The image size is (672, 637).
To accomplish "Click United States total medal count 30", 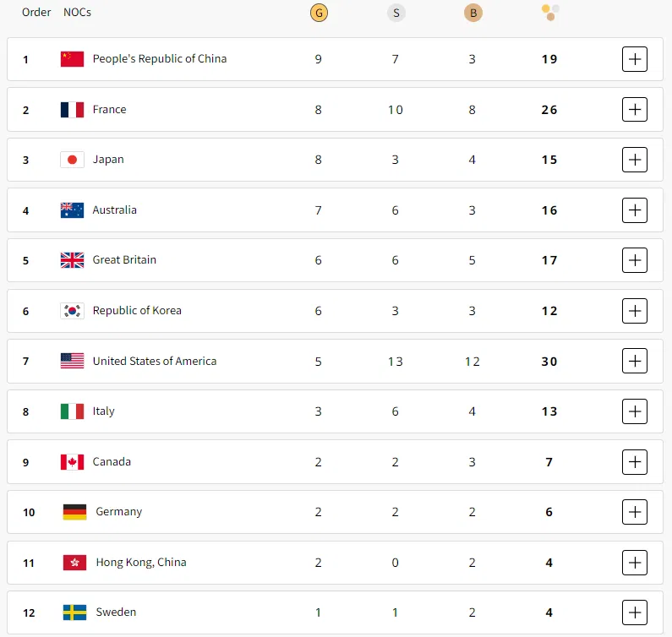I will point(549,362).
